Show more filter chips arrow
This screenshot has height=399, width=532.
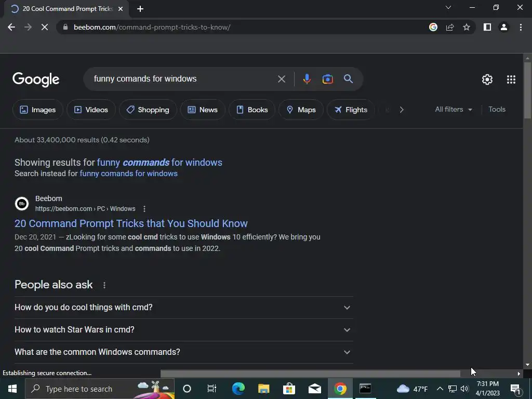tap(402, 110)
